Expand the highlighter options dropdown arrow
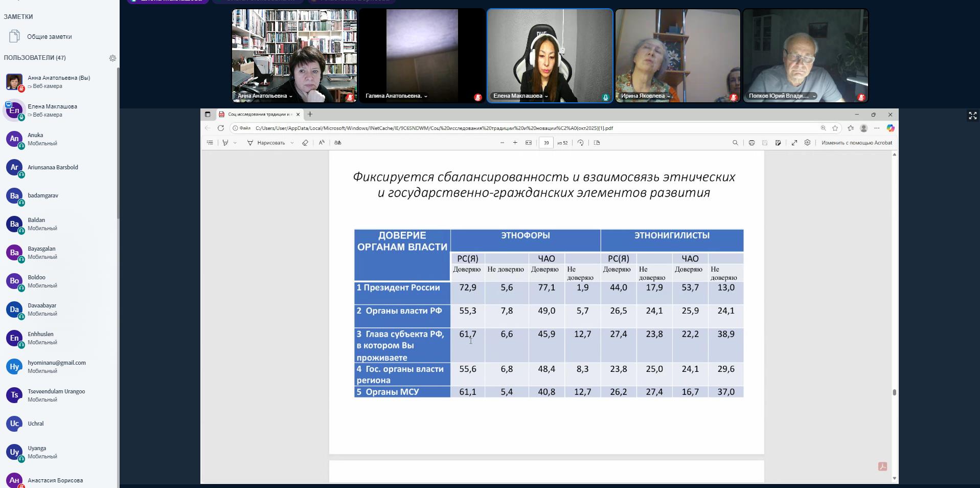The height and width of the screenshot is (488, 980). 235,143
